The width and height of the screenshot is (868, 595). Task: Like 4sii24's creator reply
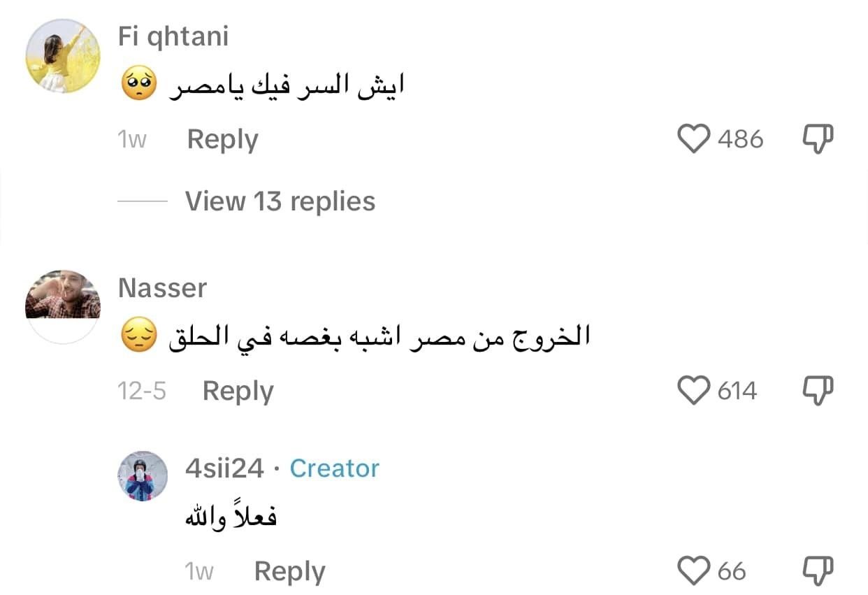[x=694, y=571]
